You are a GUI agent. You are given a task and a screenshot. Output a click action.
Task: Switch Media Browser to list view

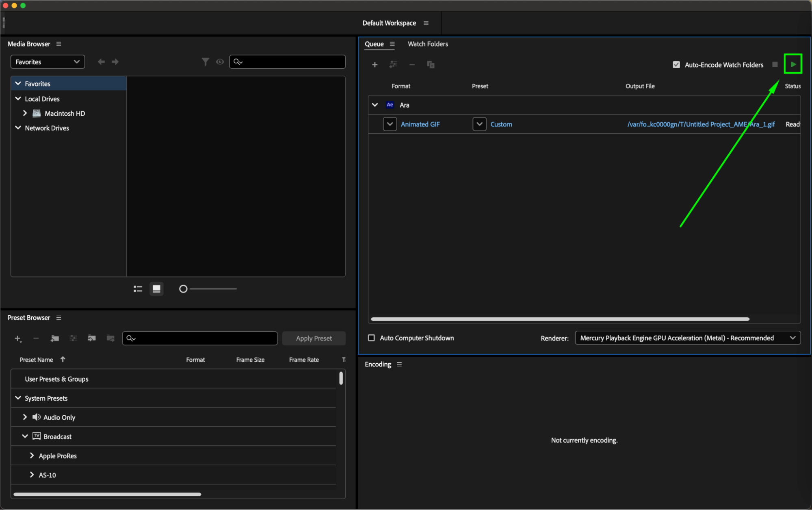point(138,289)
